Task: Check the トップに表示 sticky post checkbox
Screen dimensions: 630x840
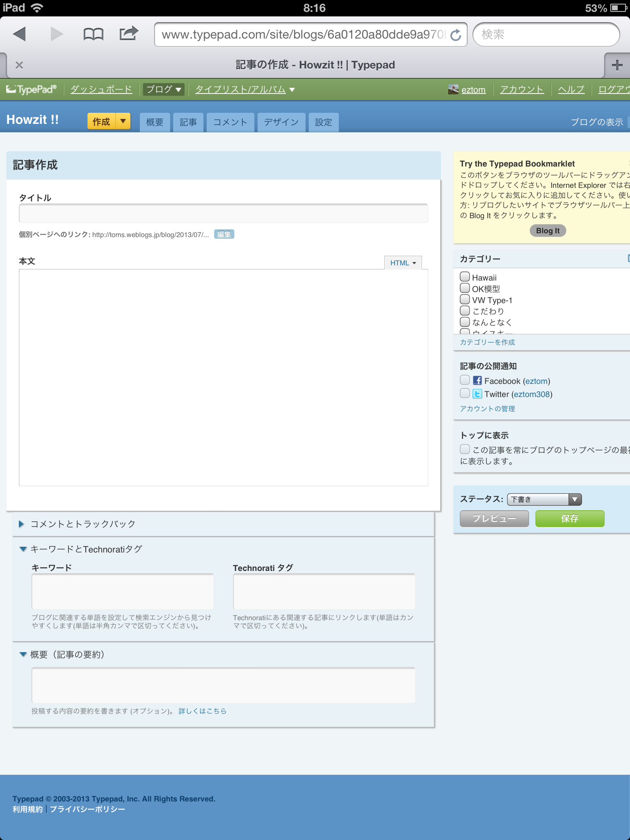Action: tap(465, 449)
